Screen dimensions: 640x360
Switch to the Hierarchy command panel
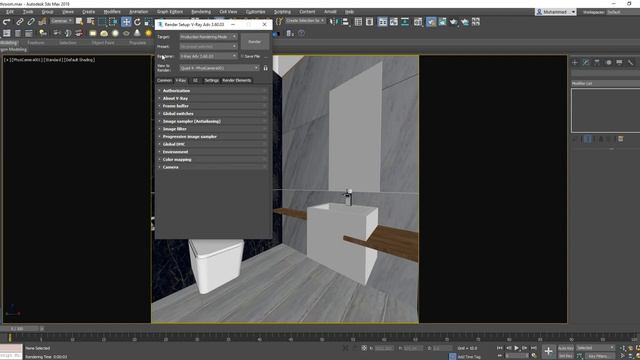(597, 62)
